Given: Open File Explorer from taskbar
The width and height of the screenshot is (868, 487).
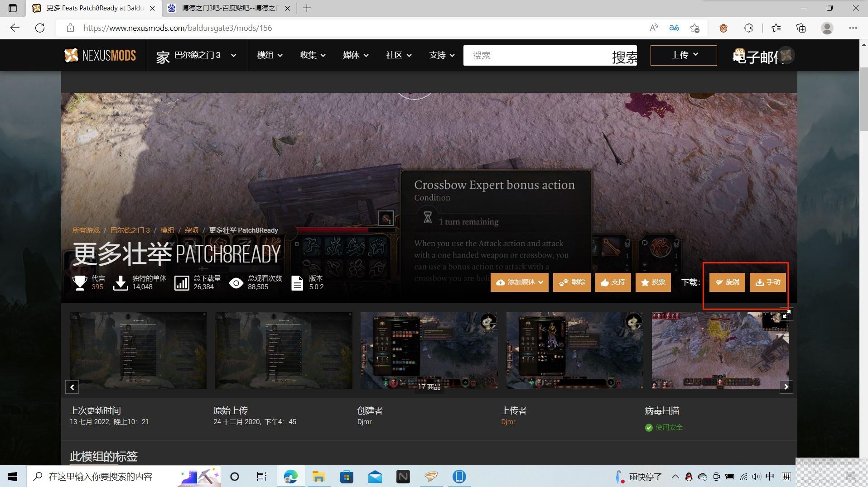Looking at the screenshot, I should click(318, 477).
